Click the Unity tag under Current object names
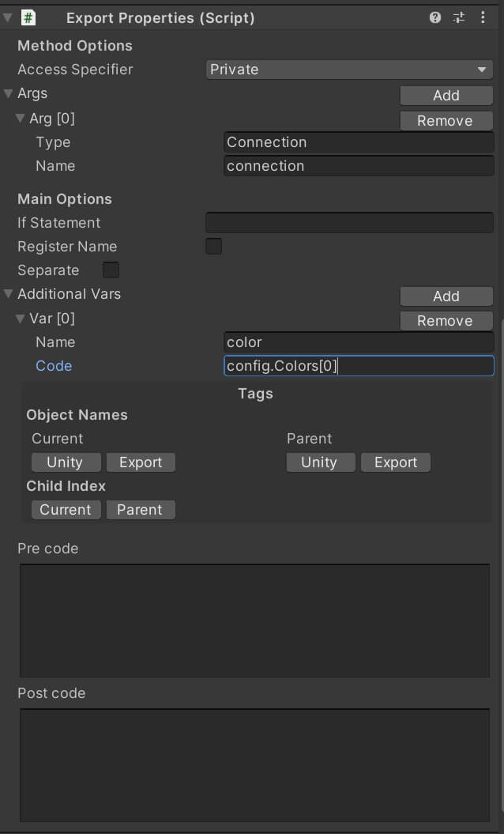 tap(66, 462)
